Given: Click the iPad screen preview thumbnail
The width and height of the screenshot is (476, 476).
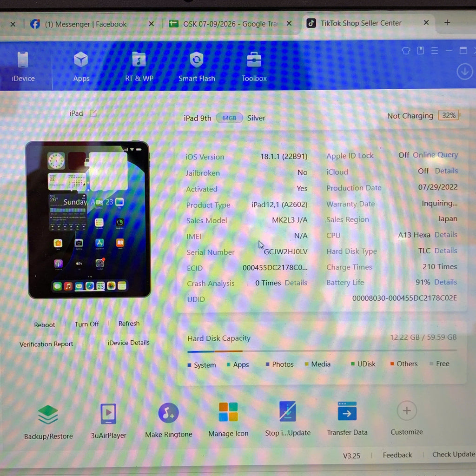Looking at the screenshot, I should pyautogui.click(x=89, y=219).
